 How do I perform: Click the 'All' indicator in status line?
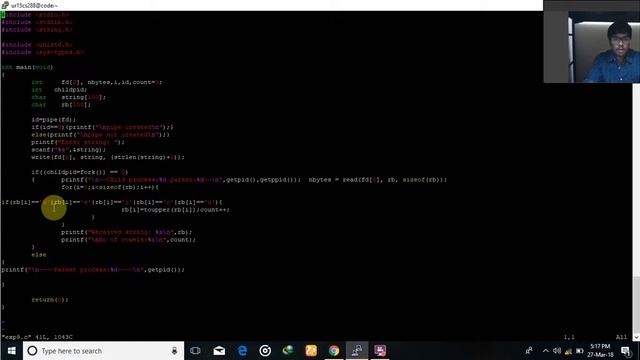coord(621,337)
